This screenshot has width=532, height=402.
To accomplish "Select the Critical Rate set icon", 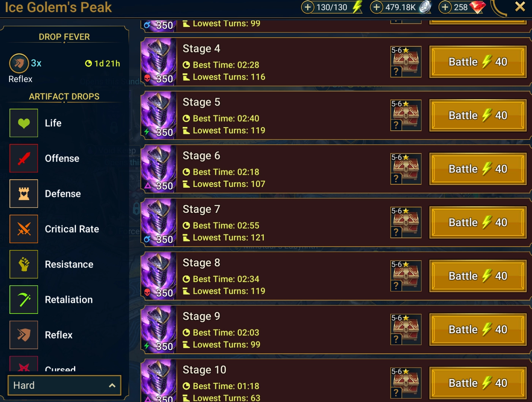I will [24, 229].
